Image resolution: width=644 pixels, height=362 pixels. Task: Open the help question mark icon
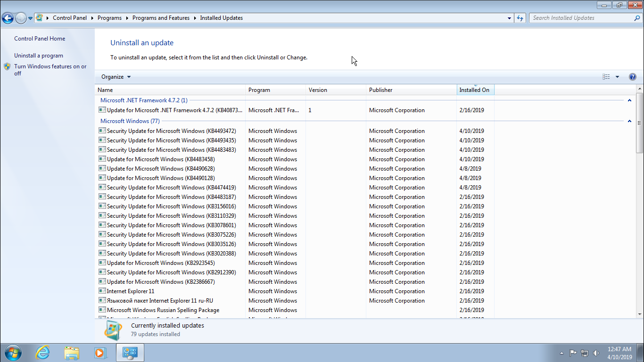tap(633, 77)
